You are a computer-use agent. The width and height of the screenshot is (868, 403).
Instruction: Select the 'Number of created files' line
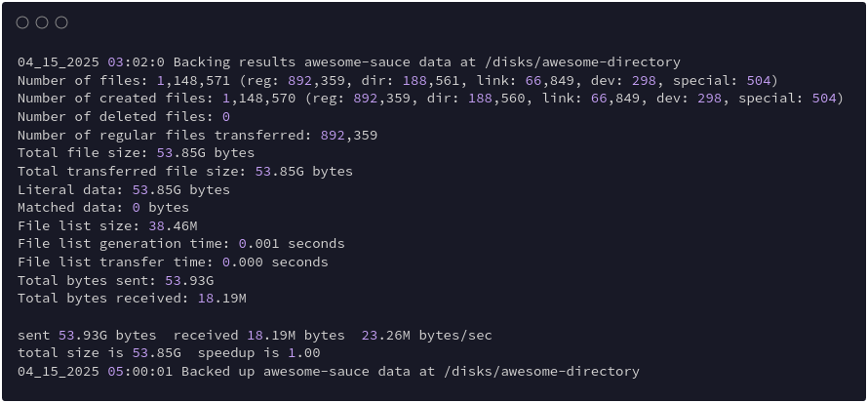(x=429, y=99)
